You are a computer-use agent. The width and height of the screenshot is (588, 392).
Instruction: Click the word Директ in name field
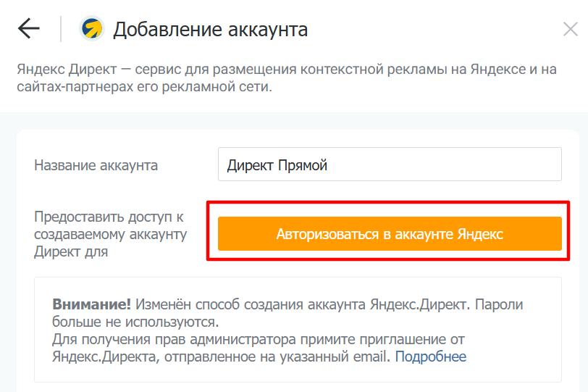pyautogui.click(x=251, y=166)
